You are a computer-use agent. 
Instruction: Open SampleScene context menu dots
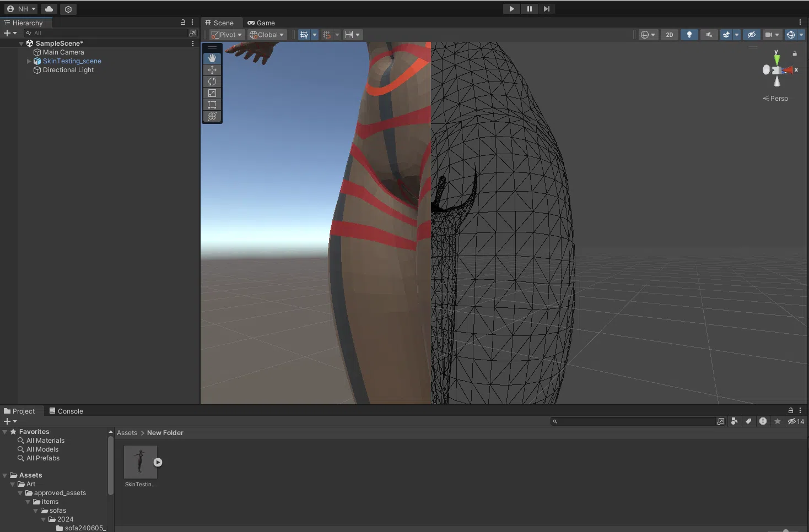(192, 43)
